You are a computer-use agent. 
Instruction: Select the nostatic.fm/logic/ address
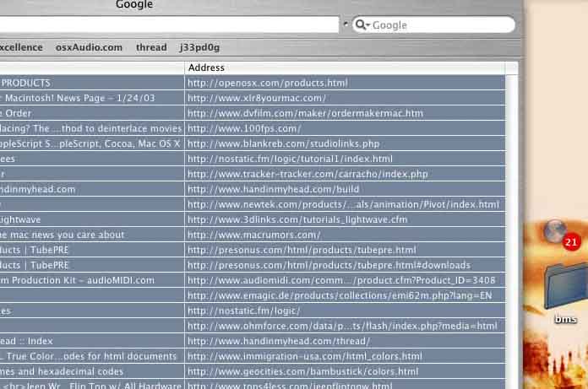pos(244,311)
